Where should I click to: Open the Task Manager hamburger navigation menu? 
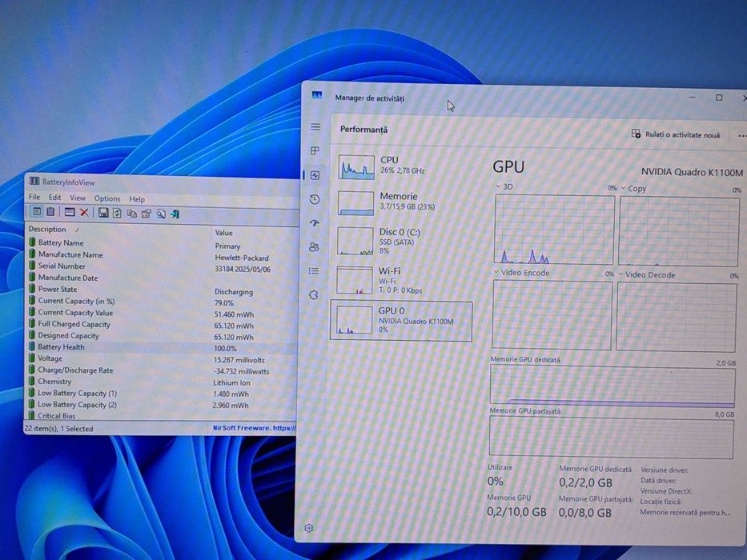[x=315, y=126]
